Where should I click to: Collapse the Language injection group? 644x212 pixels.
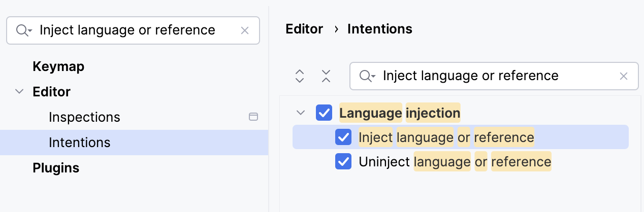pos(301,113)
